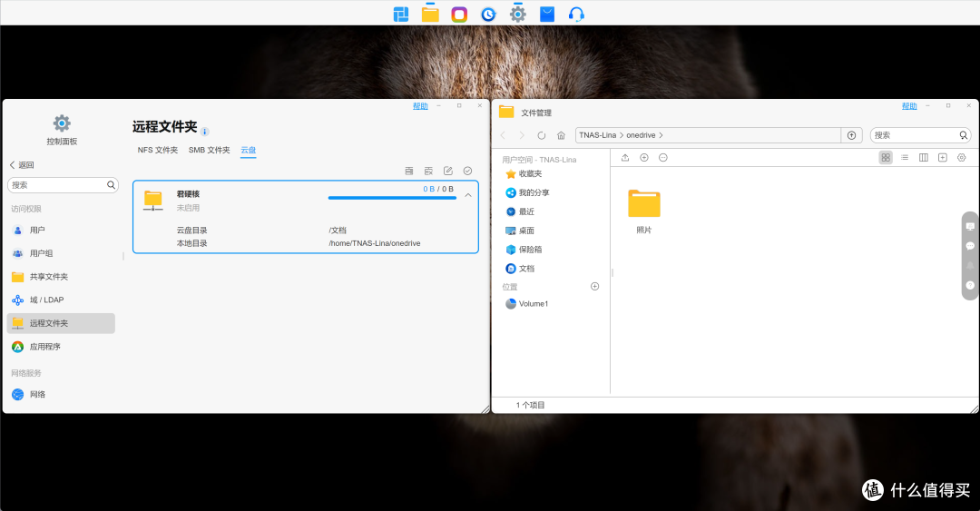Collapse the 君硬核 cloud drive details
This screenshot has width=980, height=511.
click(468, 195)
